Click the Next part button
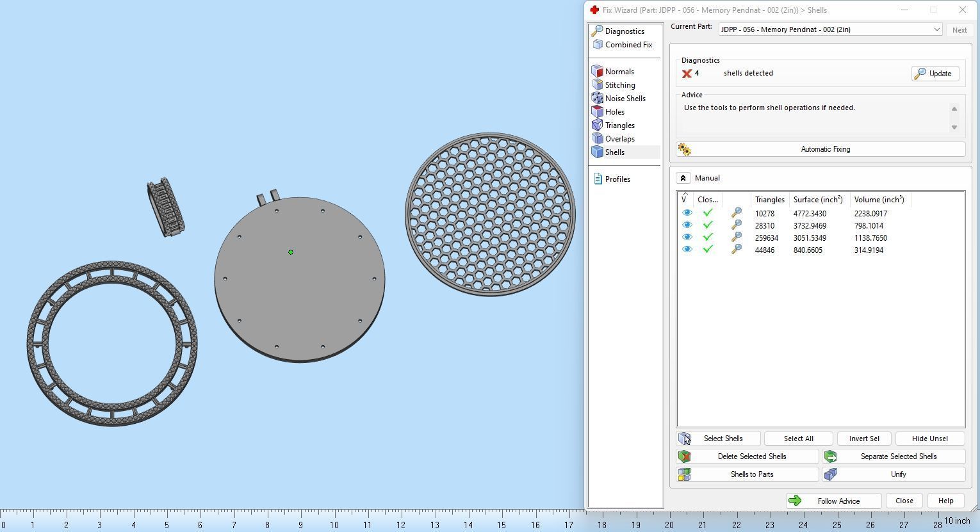The width and height of the screenshot is (980, 532). click(x=960, y=30)
